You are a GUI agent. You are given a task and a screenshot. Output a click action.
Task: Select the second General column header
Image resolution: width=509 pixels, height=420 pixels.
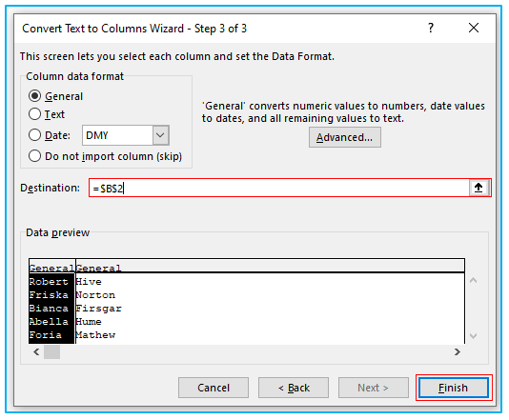[x=98, y=268]
